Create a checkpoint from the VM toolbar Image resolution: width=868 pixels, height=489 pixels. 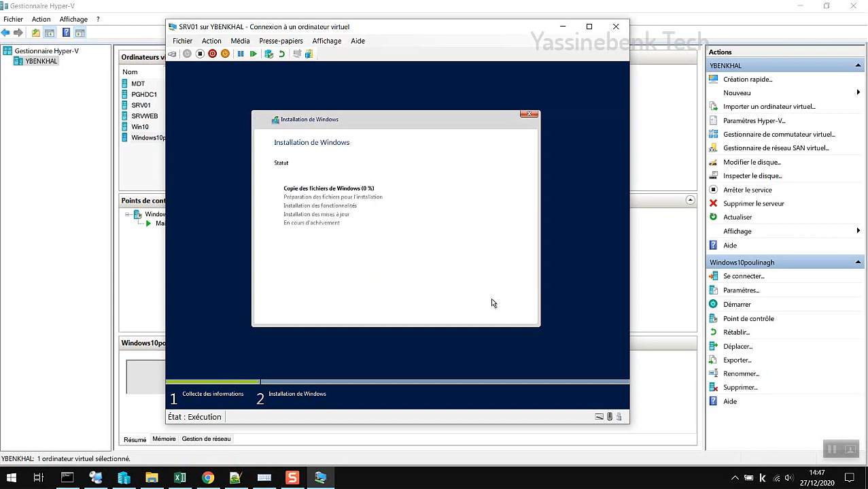point(269,54)
